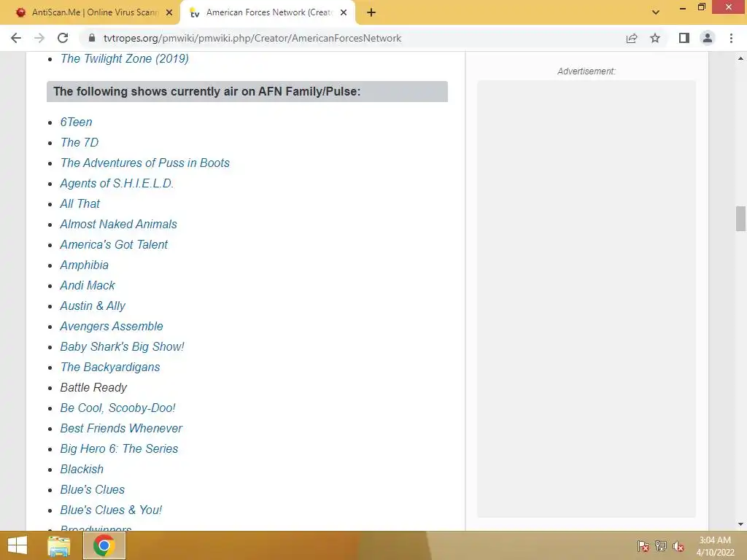The height and width of the screenshot is (560, 747).
Task: Click the scrollbar up arrow
Action: pos(740,58)
